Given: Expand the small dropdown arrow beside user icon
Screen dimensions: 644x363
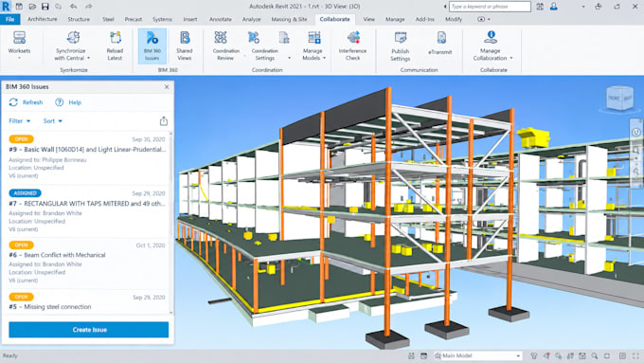Looking at the screenshot, I should (583, 7).
